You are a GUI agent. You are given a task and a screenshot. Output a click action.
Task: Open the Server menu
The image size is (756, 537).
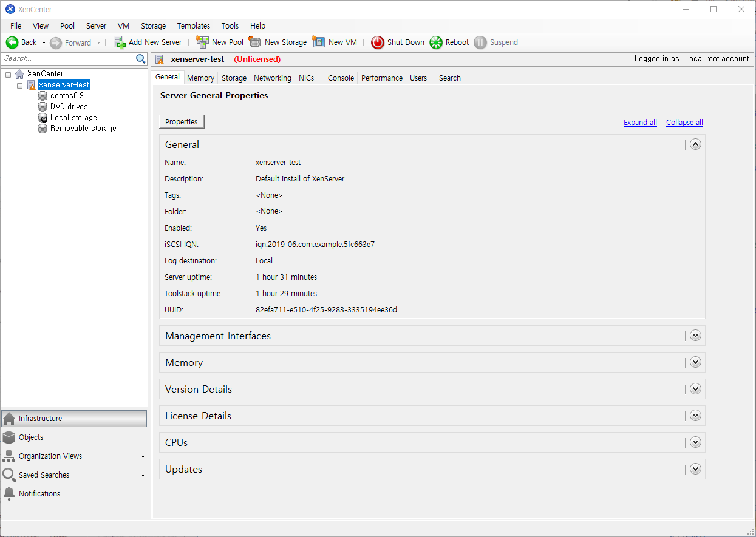click(x=96, y=26)
